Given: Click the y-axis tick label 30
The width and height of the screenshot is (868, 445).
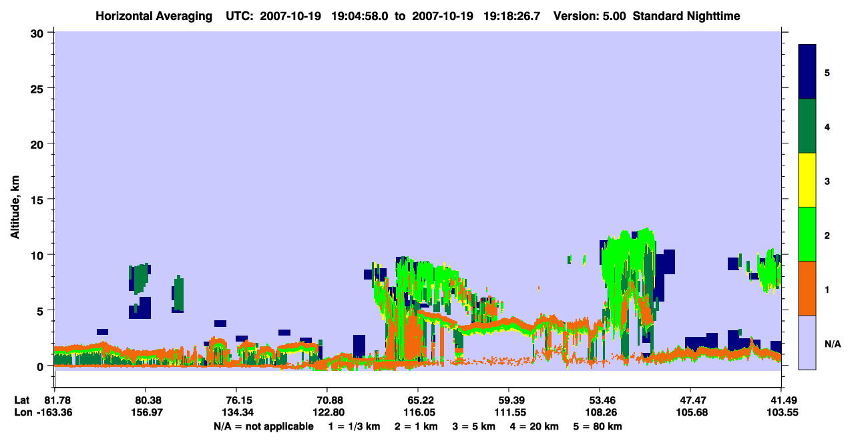Looking at the screenshot, I should [x=39, y=32].
